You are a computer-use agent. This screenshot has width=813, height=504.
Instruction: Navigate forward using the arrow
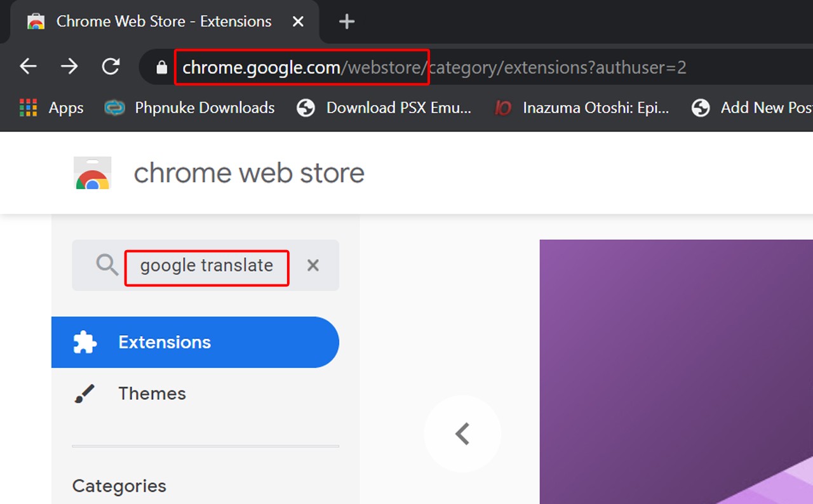[69, 65]
